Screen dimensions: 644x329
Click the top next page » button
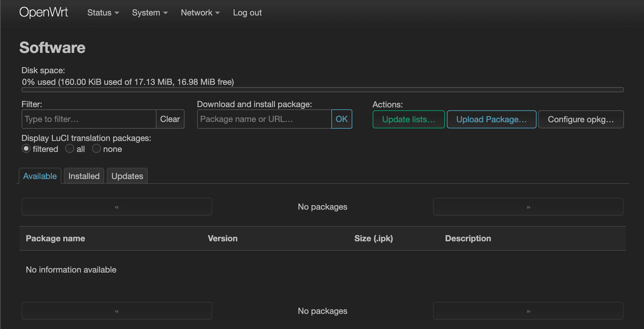[x=528, y=207]
